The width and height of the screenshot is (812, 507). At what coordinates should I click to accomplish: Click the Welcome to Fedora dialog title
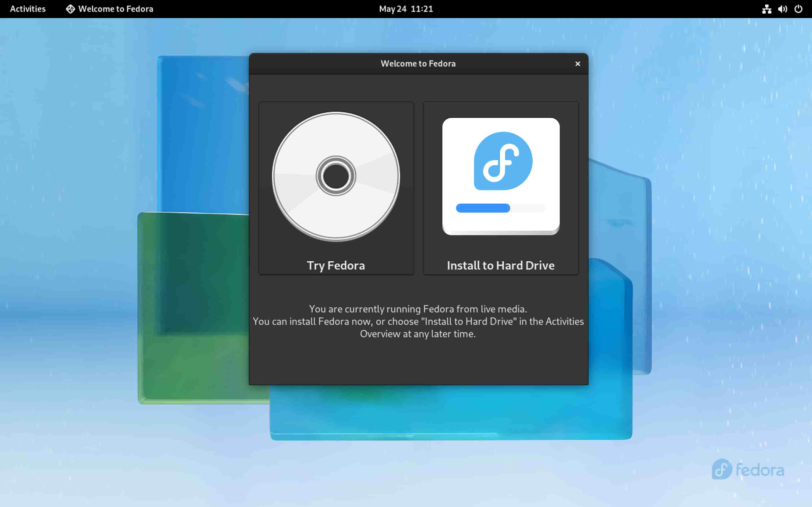(418, 64)
